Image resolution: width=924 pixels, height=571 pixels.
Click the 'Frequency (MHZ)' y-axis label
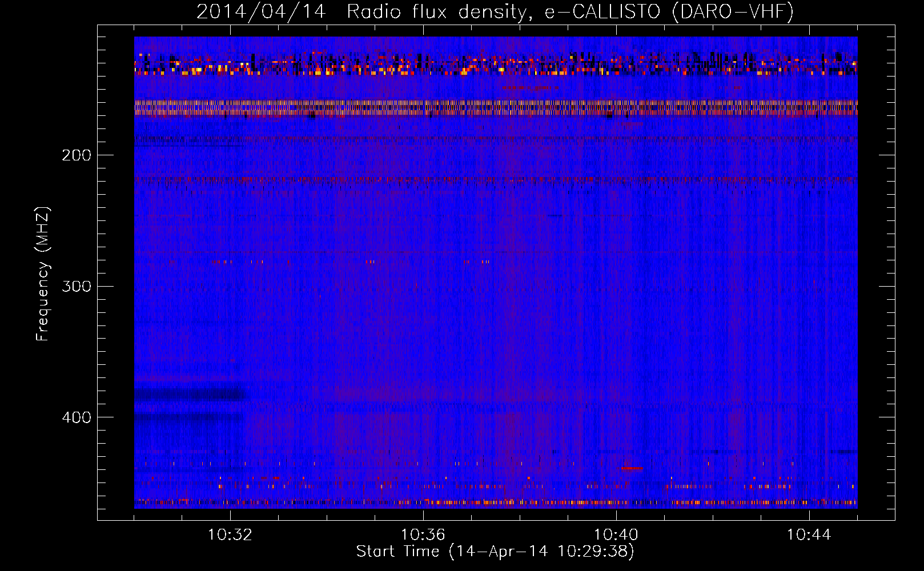[x=43, y=274]
